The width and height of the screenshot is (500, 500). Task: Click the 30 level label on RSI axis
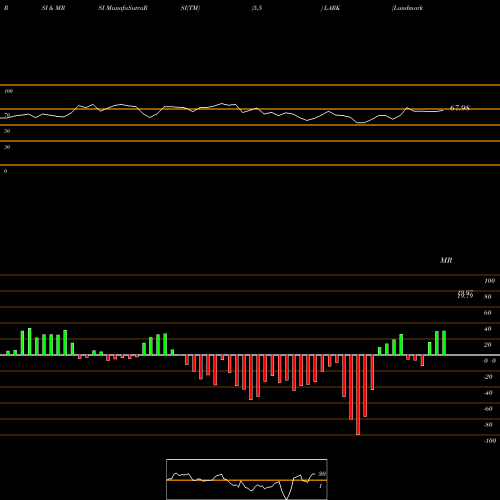click(x=7, y=147)
